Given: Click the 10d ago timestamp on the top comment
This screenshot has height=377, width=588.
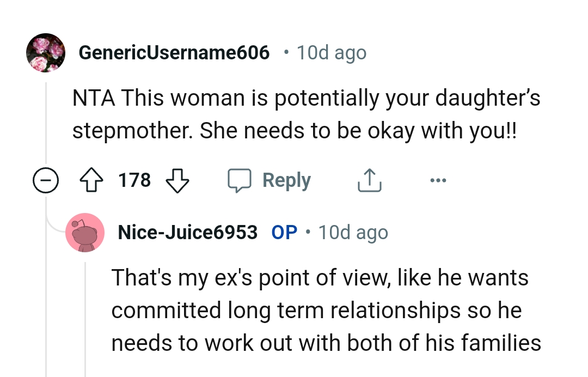Looking at the screenshot, I should [x=331, y=52].
